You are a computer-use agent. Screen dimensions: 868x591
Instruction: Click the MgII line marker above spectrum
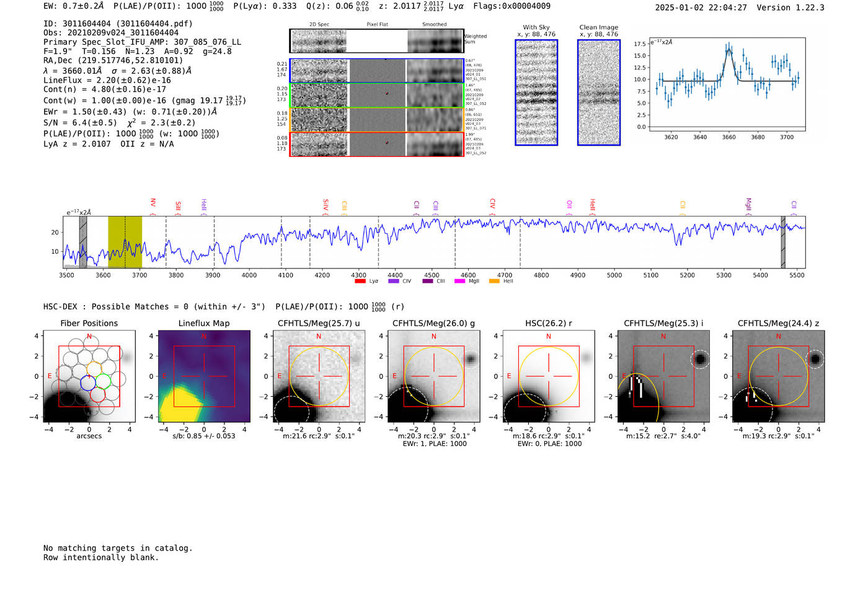coord(748,206)
